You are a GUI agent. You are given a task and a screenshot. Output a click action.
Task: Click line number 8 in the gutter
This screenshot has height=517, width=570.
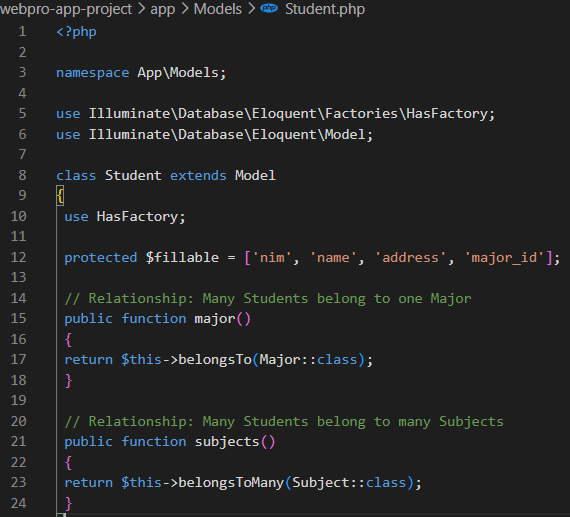coord(22,176)
